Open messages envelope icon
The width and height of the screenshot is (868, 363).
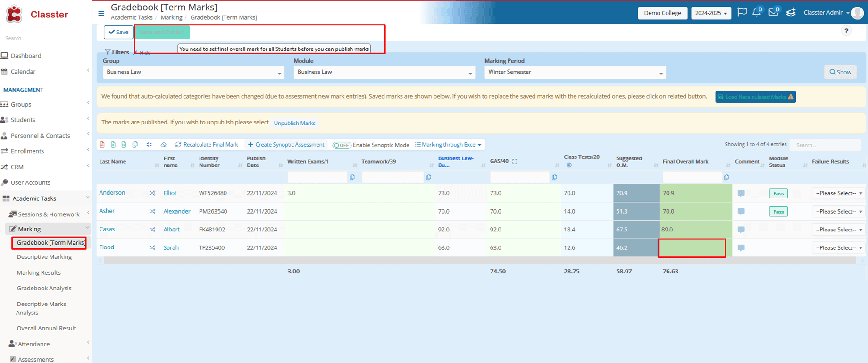(x=774, y=12)
